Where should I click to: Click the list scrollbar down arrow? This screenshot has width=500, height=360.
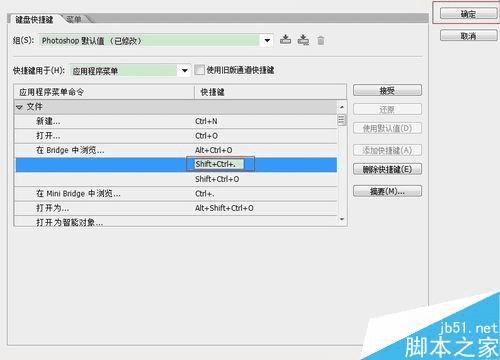click(342, 219)
